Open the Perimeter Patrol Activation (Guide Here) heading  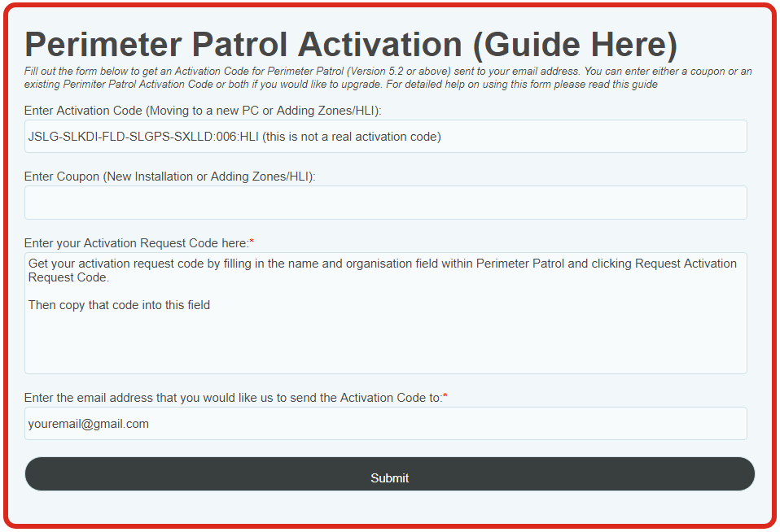tap(351, 45)
